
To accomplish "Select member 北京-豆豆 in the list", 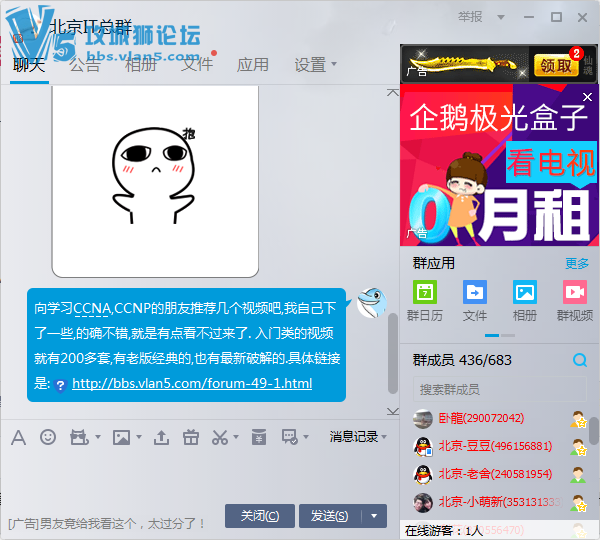I will [x=494, y=446].
